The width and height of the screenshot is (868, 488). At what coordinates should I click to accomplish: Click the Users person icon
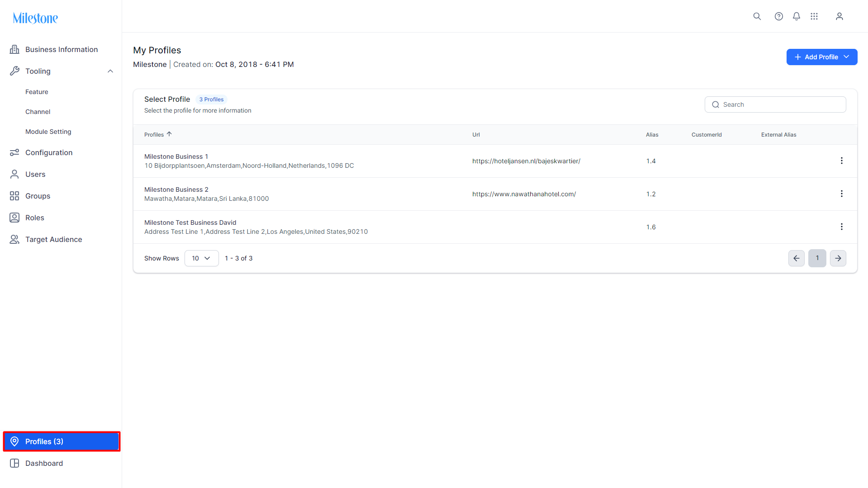click(14, 174)
